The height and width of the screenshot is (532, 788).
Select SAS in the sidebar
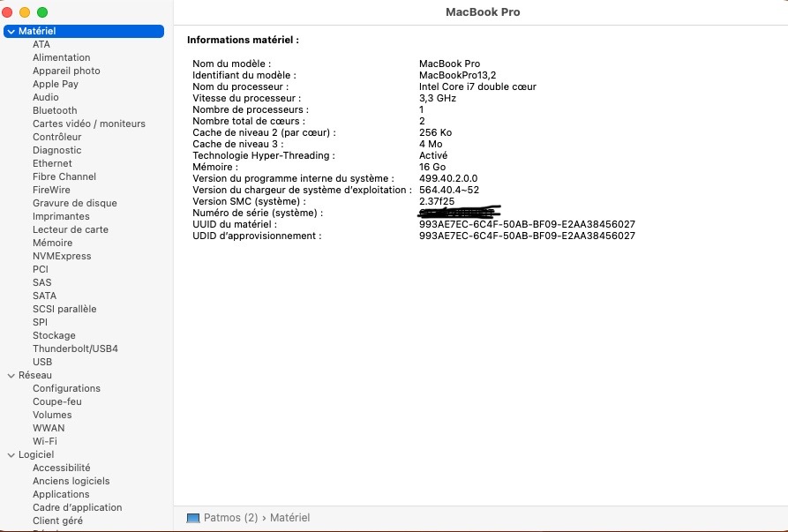click(41, 282)
